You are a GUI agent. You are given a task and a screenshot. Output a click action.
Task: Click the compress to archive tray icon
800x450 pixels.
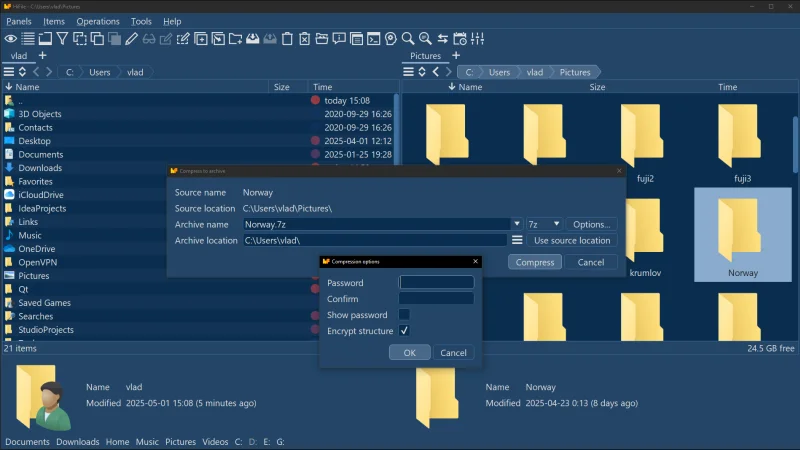pyautogui.click(x=253, y=39)
